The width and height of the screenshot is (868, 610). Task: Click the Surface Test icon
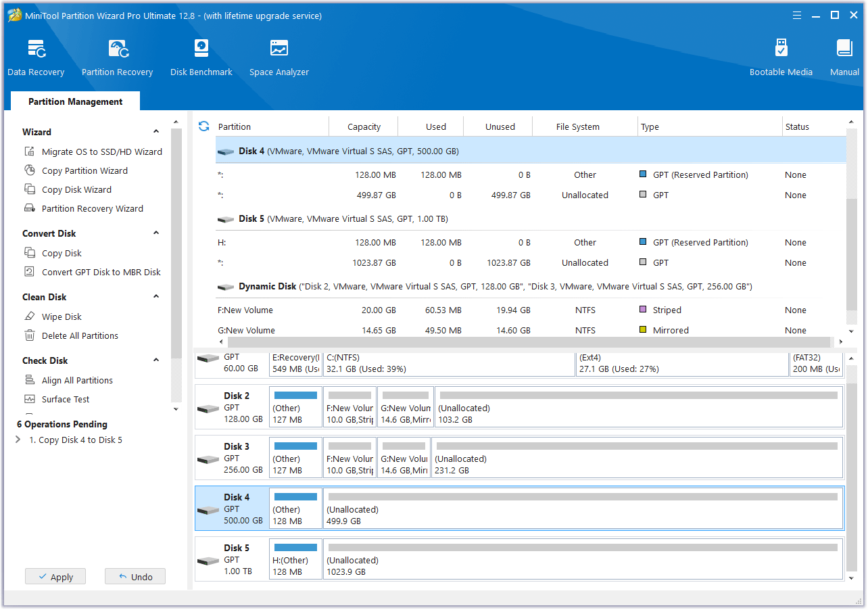tap(30, 399)
